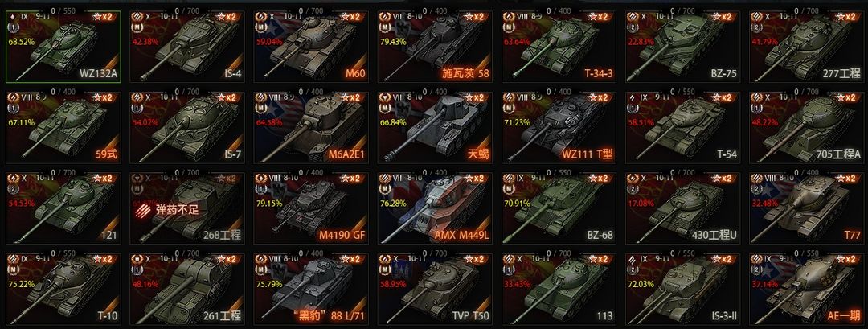
Task: Choose the M60 tank thumbnail
Action: click(x=311, y=47)
